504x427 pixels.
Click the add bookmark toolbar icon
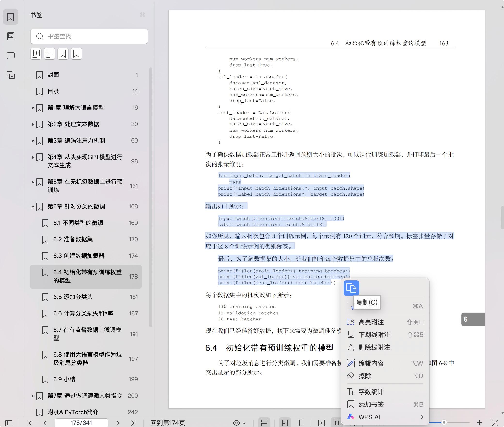[63, 53]
